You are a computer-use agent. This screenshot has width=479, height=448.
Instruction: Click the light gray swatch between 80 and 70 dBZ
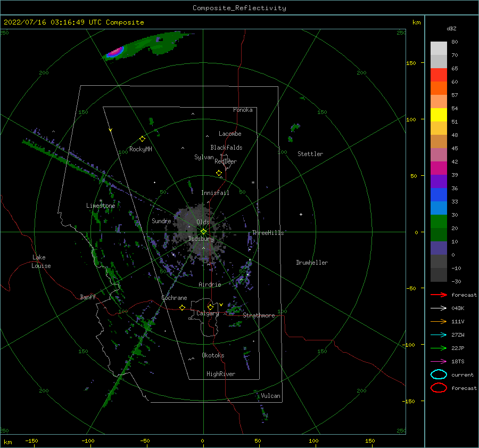tap(439, 48)
